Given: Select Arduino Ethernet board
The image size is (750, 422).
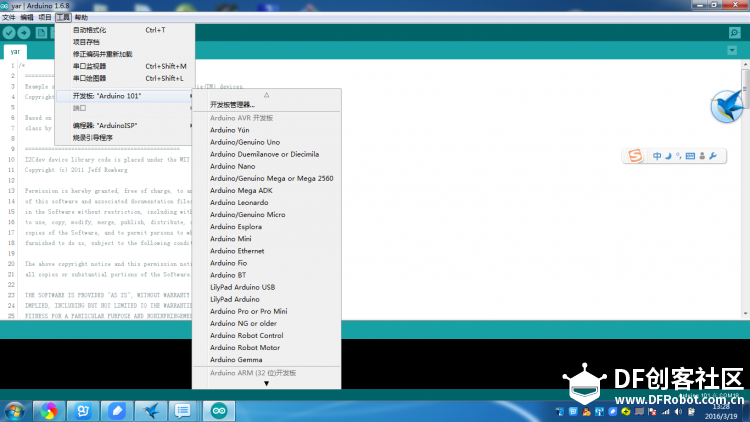Looking at the screenshot, I should pyautogui.click(x=266, y=251).
